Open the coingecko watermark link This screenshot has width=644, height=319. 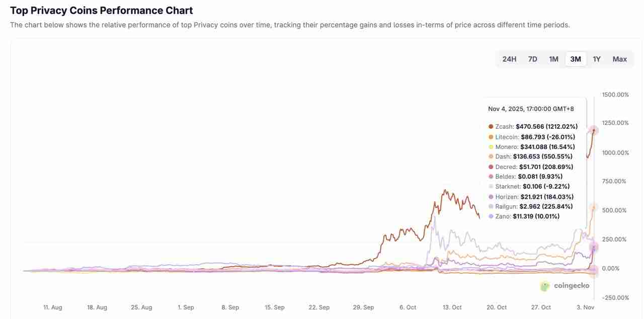pyautogui.click(x=571, y=285)
